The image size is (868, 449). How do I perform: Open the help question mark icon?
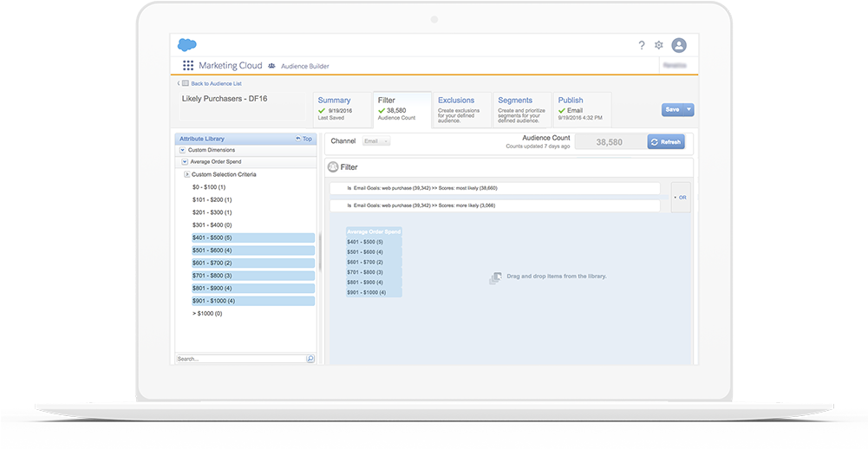(642, 45)
